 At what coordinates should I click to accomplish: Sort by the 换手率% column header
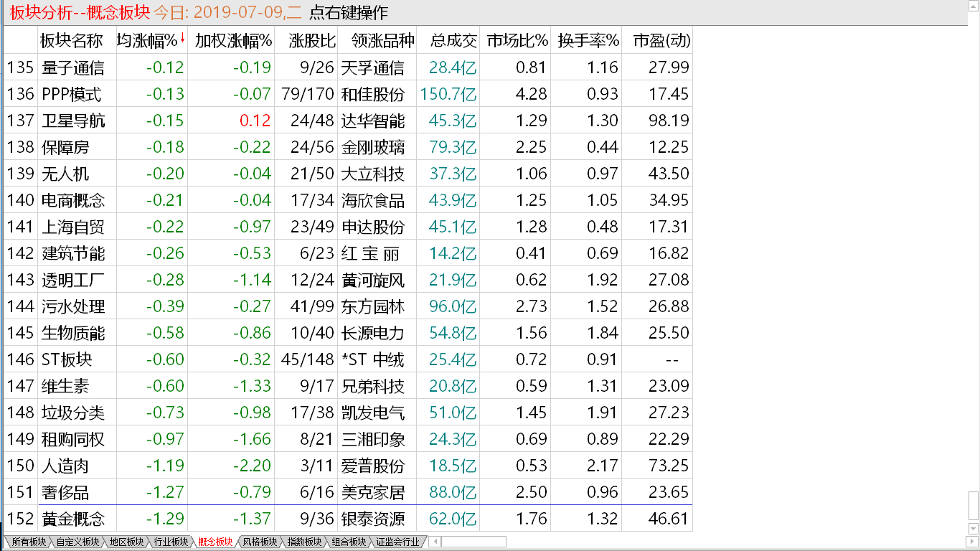[x=588, y=41]
